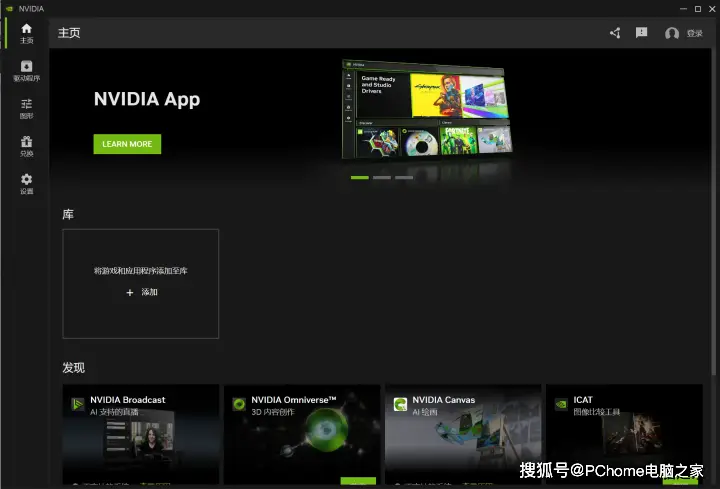Open the NVIDIA Broadcast card
720x489 pixels.
tap(141, 434)
